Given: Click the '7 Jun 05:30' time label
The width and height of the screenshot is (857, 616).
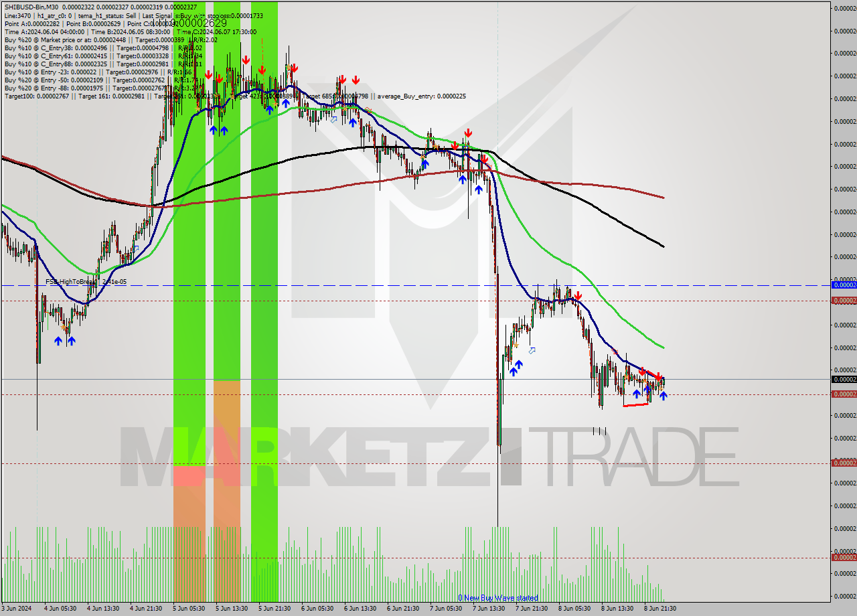Looking at the screenshot, I should coord(446,609).
